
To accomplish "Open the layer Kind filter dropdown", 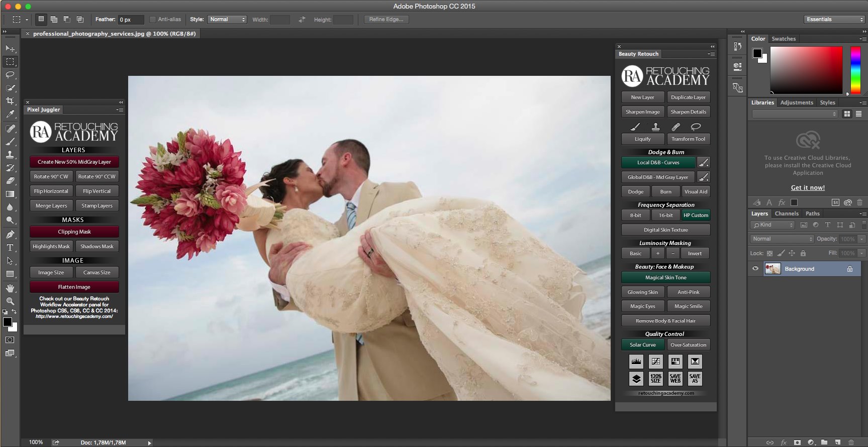I will click(x=773, y=225).
